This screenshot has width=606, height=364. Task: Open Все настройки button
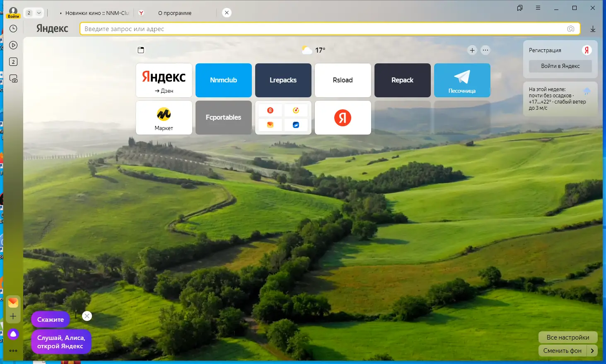[568, 337]
